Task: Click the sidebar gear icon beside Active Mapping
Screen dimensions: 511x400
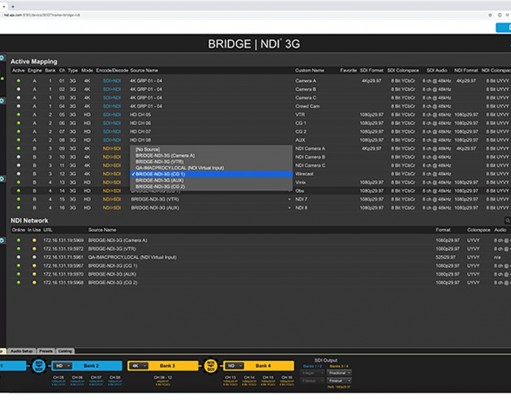Action: click(x=2, y=58)
